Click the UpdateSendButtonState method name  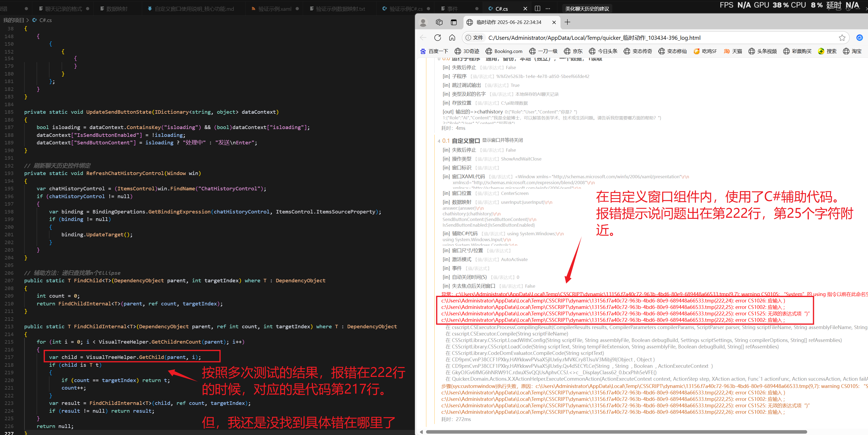point(119,112)
